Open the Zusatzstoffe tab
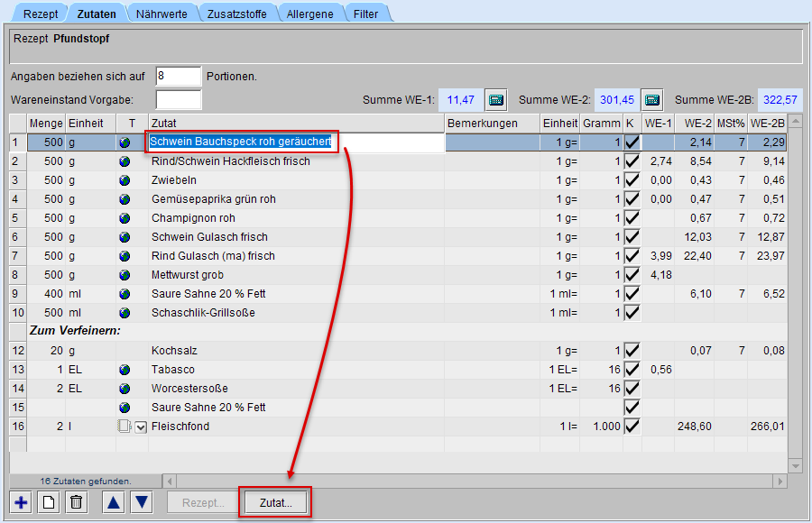This screenshot has width=812, height=523. tap(236, 14)
